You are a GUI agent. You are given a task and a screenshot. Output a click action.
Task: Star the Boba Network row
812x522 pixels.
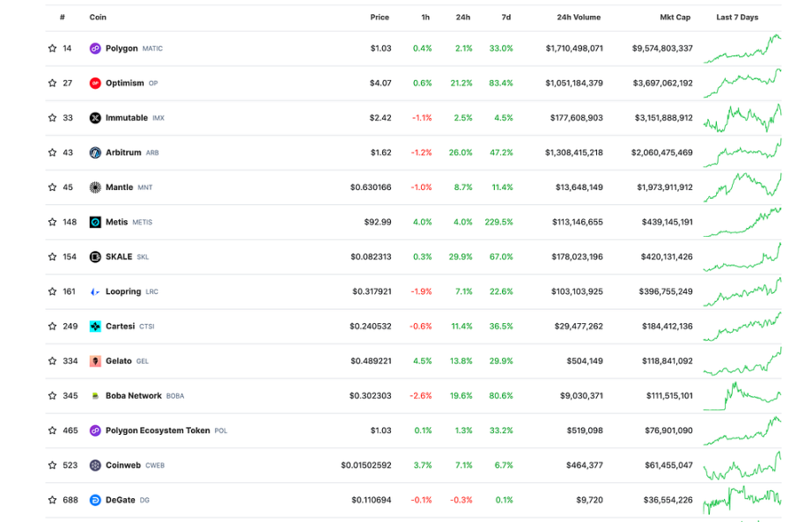[52, 395]
